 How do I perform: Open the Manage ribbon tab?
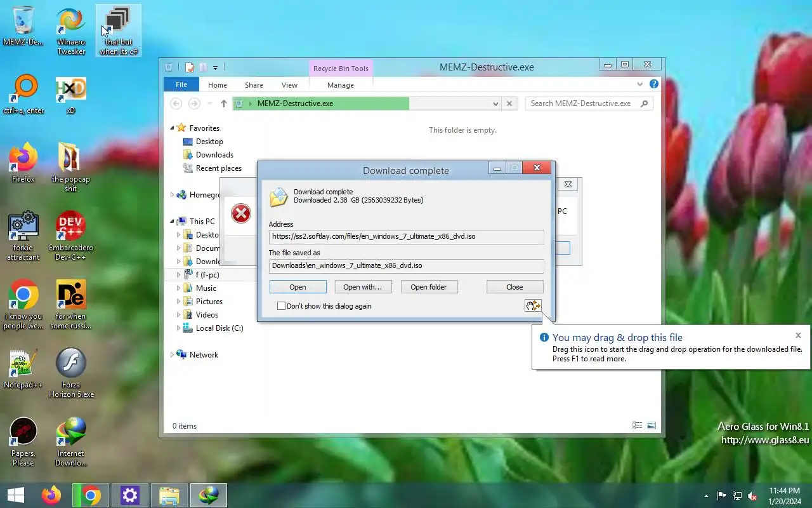coord(341,85)
